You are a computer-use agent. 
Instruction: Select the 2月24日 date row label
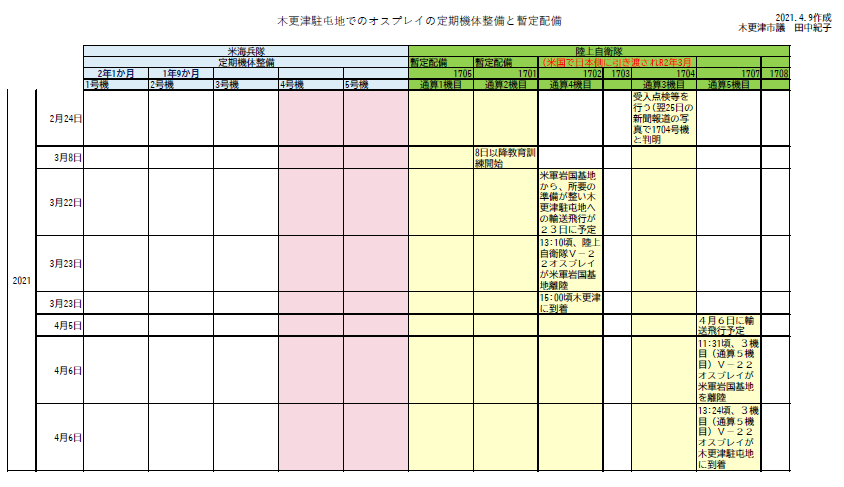point(66,118)
